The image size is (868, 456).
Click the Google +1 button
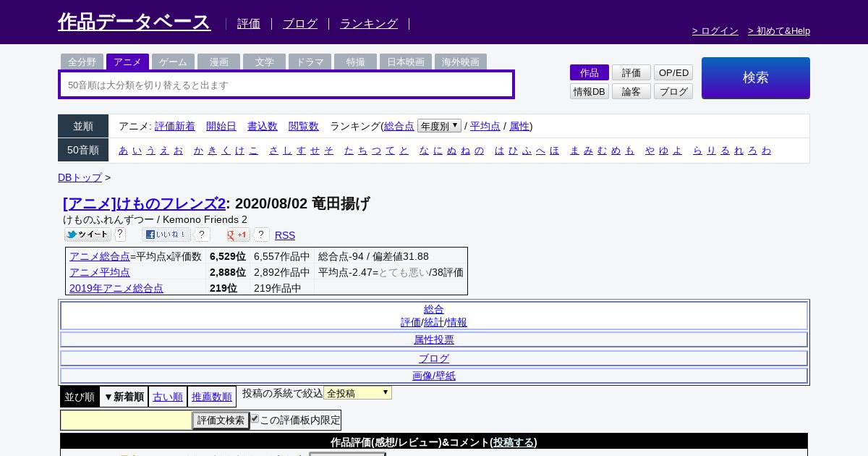pos(238,235)
